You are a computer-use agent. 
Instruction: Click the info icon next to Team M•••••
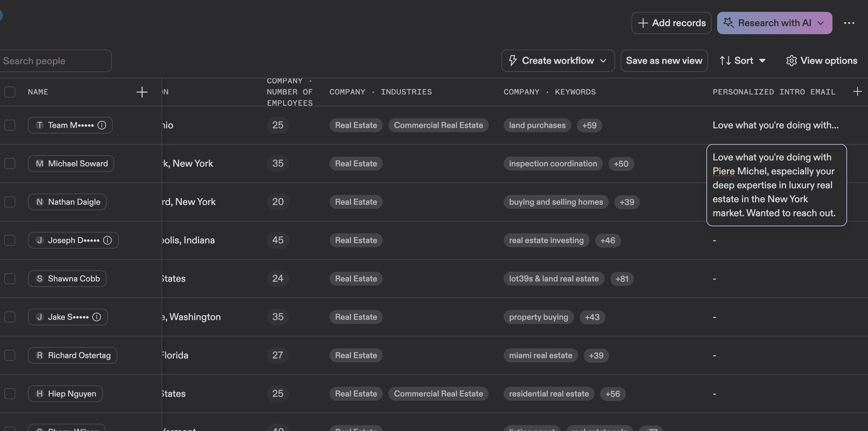coord(102,125)
